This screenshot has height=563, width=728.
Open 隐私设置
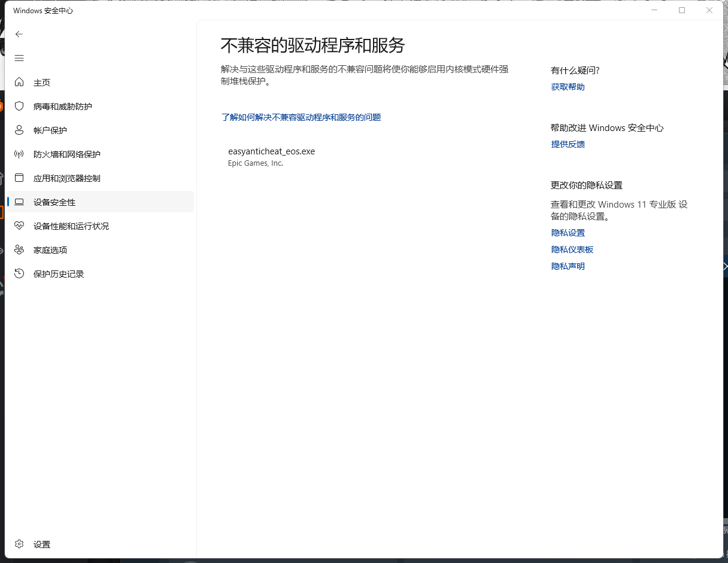(567, 232)
